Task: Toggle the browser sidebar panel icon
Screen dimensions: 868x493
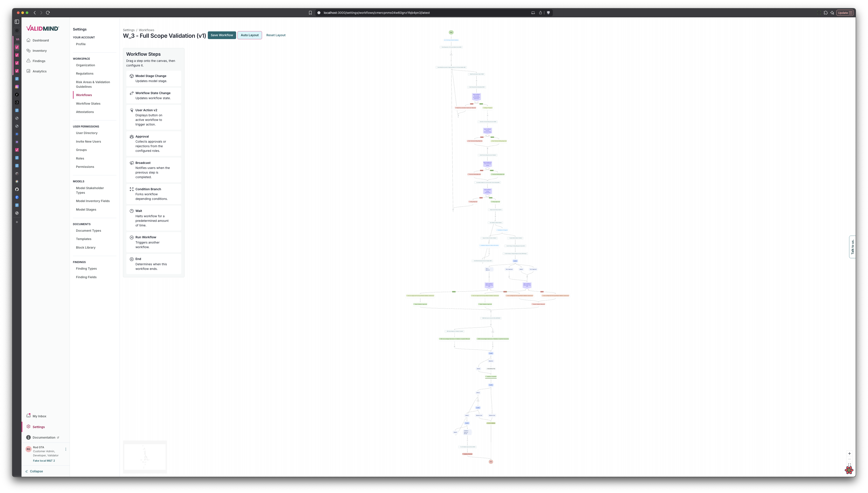Action: tap(17, 22)
